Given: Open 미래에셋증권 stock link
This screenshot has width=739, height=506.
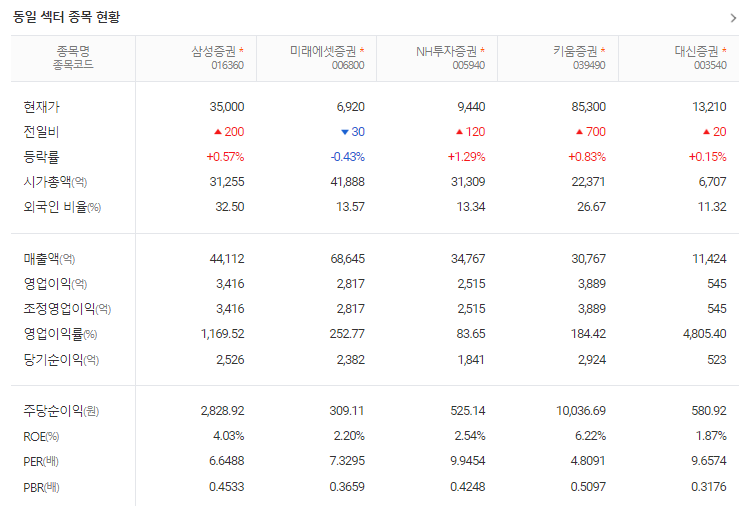Looking at the screenshot, I should [323, 51].
